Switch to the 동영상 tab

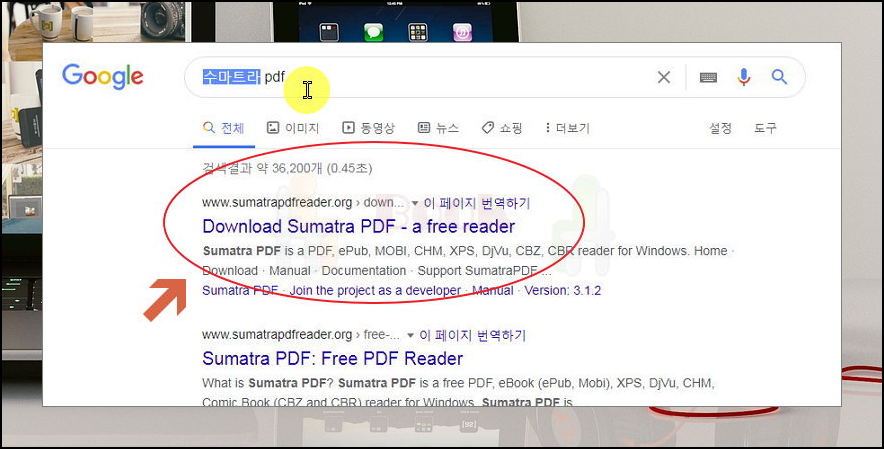click(369, 128)
